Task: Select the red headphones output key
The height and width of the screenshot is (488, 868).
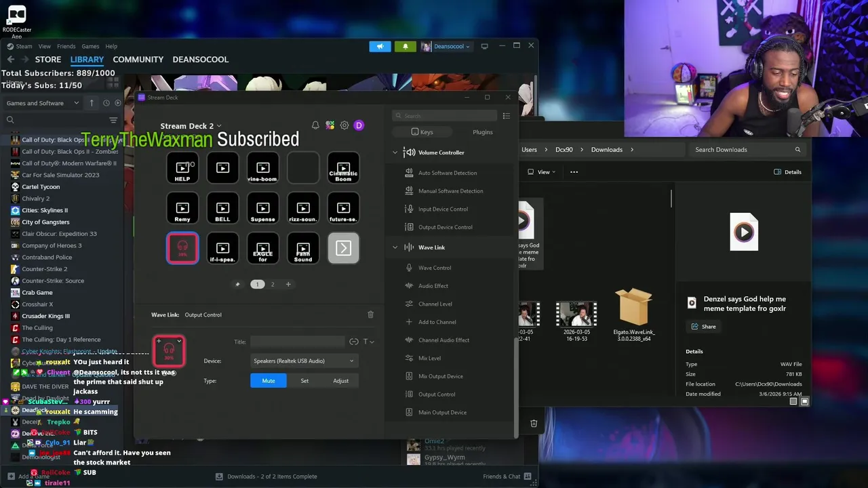Action: click(x=182, y=249)
